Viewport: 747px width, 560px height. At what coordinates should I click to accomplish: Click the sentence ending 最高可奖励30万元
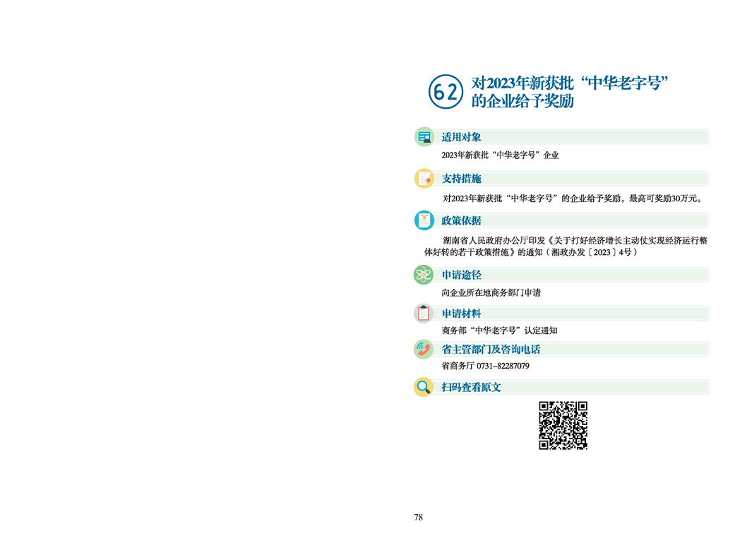[x=573, y=198]
